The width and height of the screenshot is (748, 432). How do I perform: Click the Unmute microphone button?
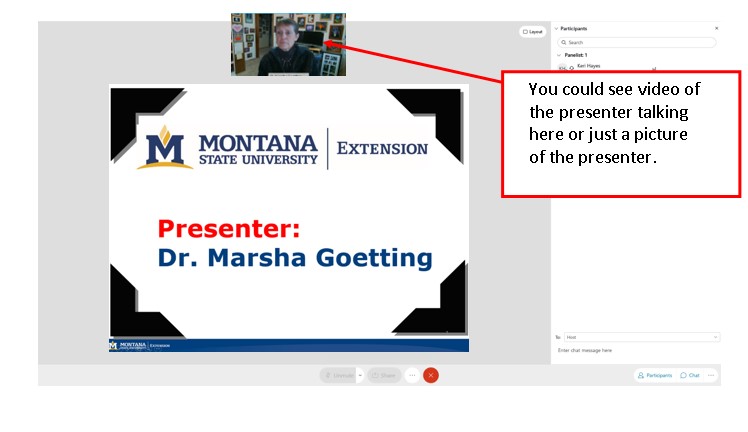click(x=338, y=375)
